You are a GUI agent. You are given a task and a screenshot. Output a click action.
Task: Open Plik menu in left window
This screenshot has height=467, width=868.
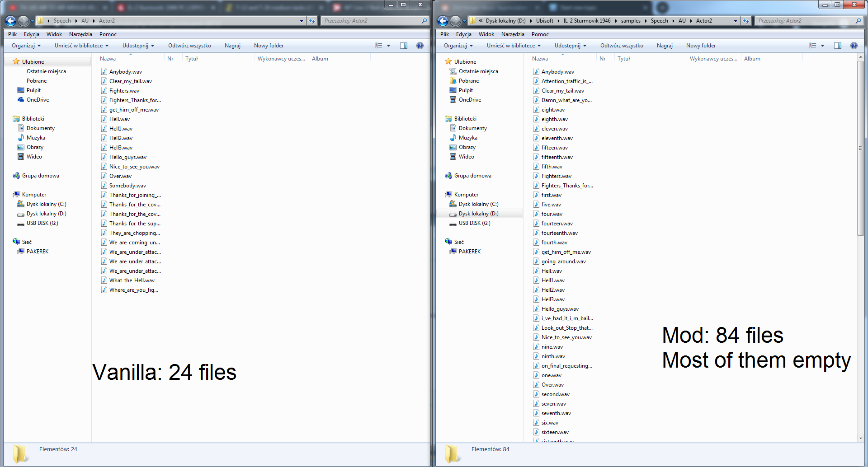13,34
